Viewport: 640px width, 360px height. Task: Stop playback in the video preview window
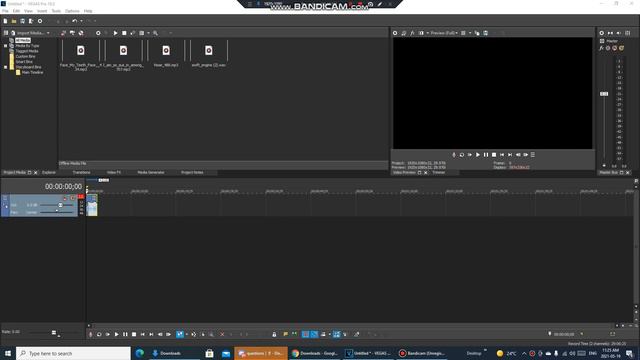pos(494,155)
